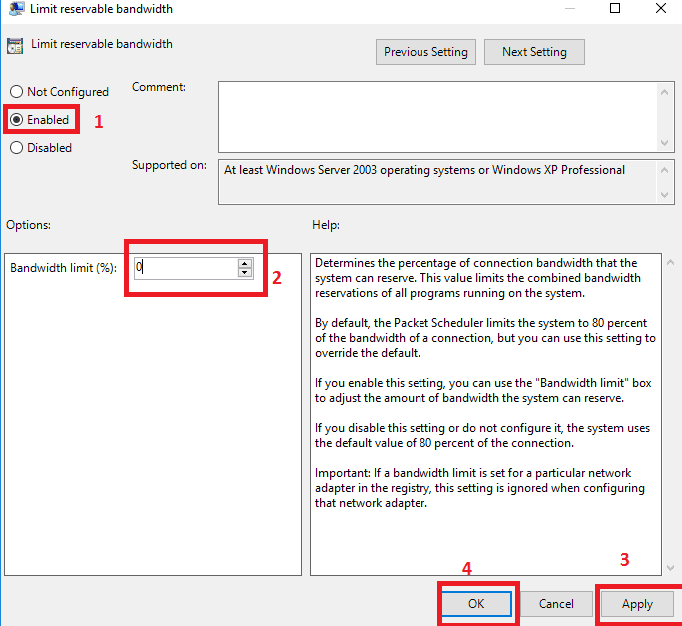Decrease Bandwidth limit using the down spinner arrow
682x626 pixels.
(x=244, y=273)
